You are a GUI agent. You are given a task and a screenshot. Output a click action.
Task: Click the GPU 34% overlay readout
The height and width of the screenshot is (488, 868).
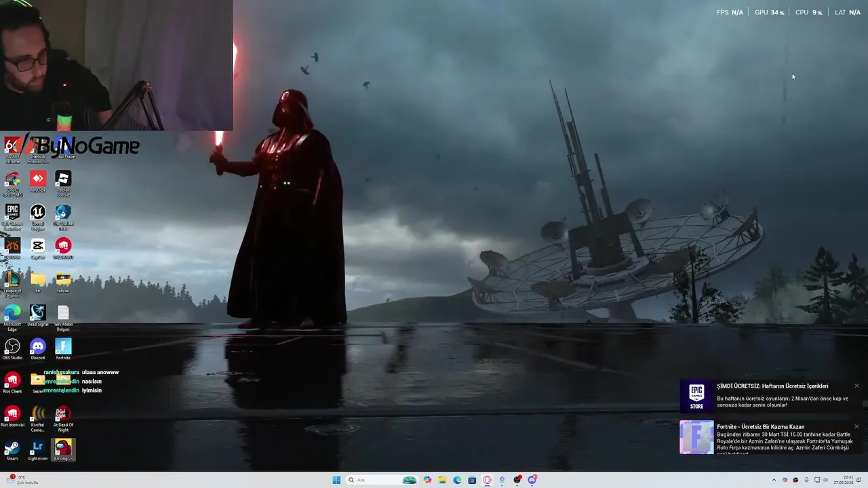[x=769, y=12]
